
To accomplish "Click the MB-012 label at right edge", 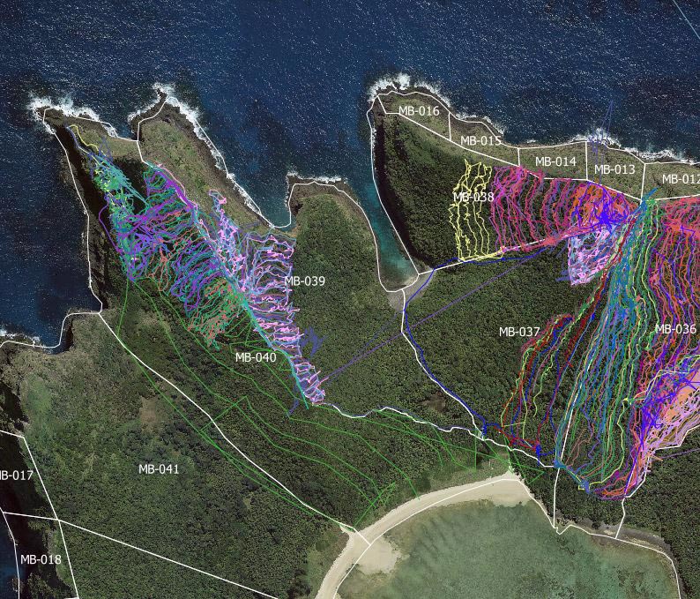I will click(680, 178).
